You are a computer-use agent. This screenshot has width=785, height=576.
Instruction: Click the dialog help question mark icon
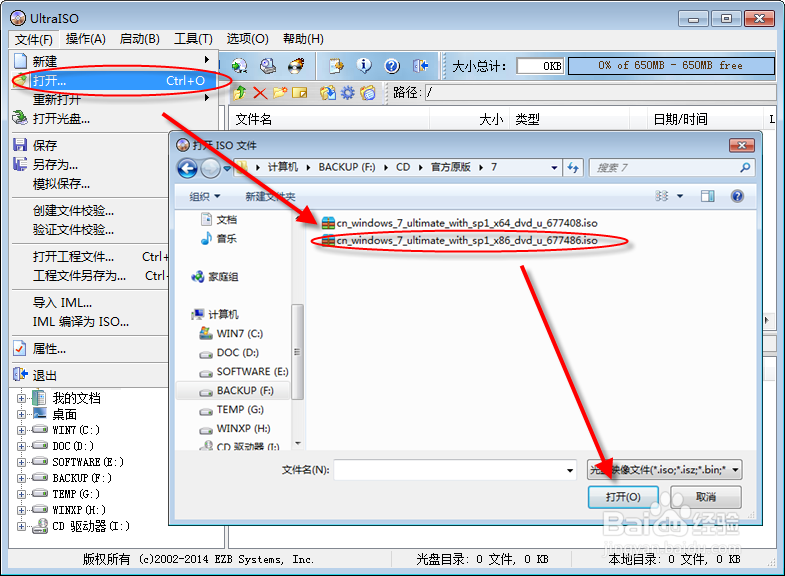737,196
